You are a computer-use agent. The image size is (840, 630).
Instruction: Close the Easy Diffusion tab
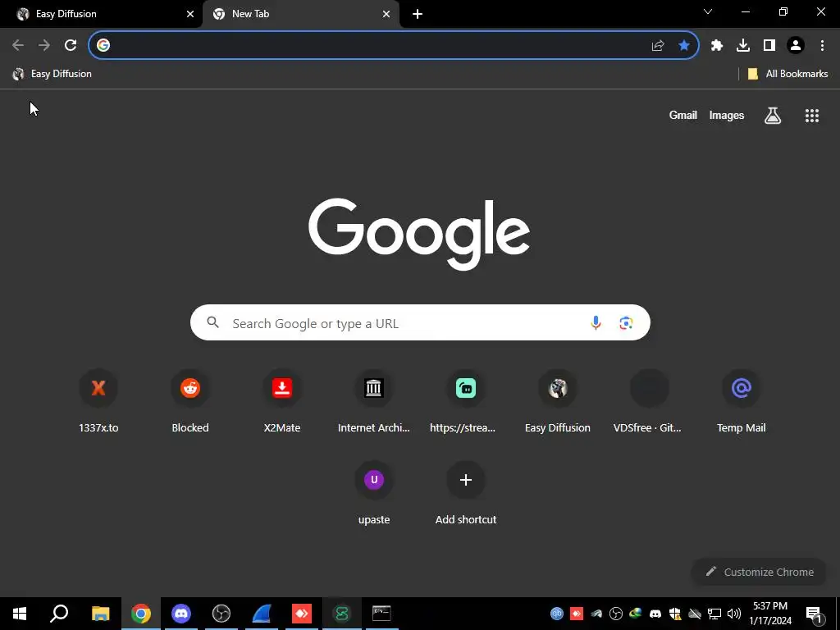(x=190, y=14)
